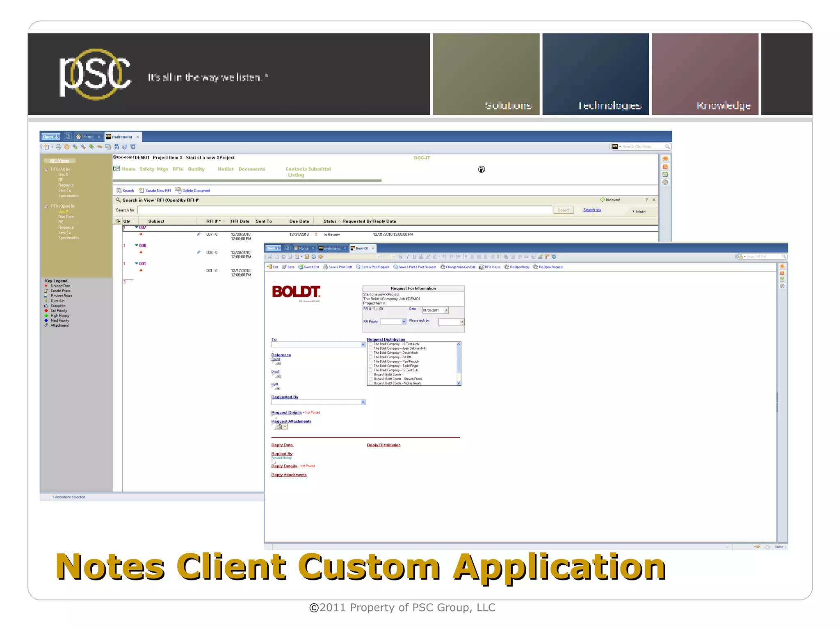Click the orange stop icon in mainmenu toolbar

click(67, 147)
